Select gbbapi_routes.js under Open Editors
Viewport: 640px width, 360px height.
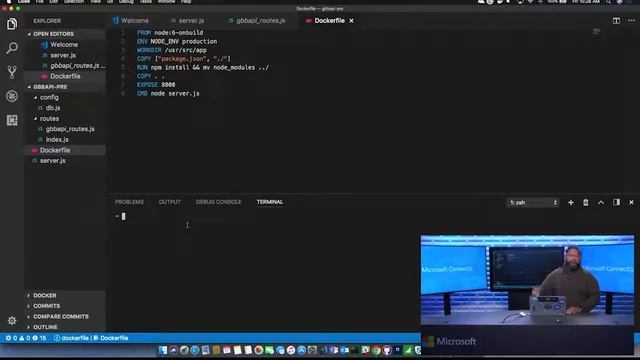[75, 66]
